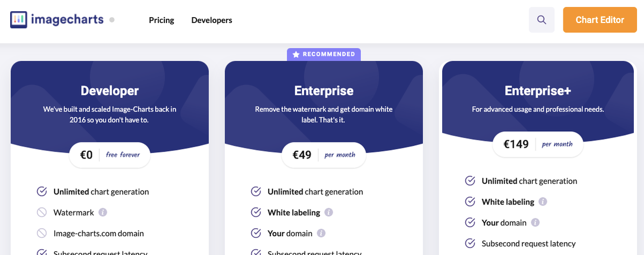Click the Recommended star badge
The height and width of the screenshot is (255, 644).
coord(324,54)
